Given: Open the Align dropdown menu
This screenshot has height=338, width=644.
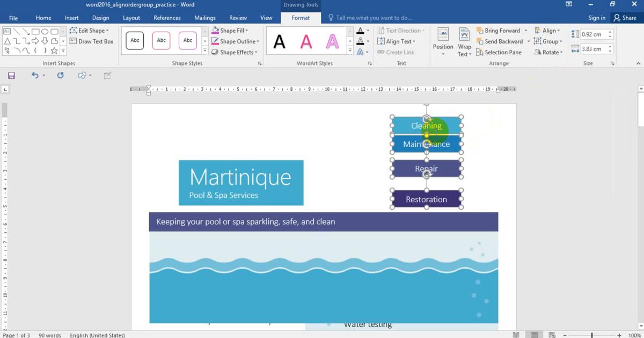Looking at the screenshot, I should pyautogui.click(x=547, y=31).
